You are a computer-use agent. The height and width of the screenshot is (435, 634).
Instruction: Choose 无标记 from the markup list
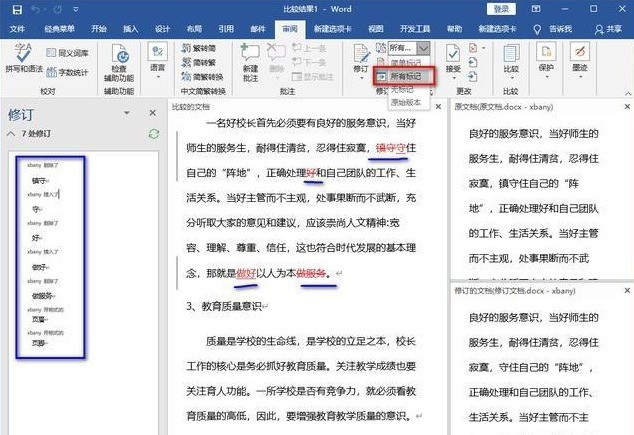tap(402, 89)
